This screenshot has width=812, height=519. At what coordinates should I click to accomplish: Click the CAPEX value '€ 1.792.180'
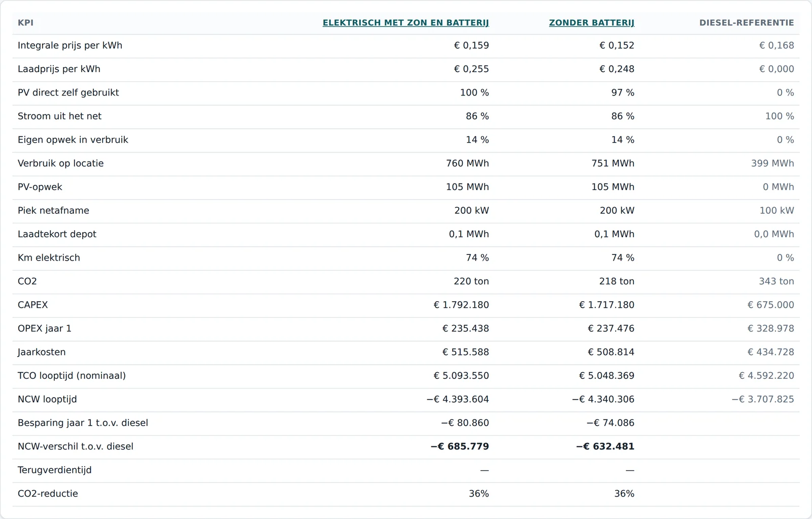(x=461, y=305)
